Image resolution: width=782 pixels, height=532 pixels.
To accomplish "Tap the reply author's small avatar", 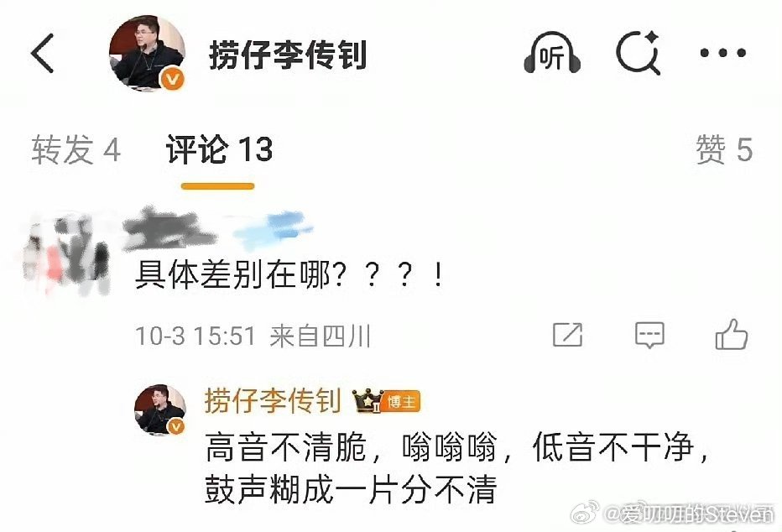I will (160, 409).
